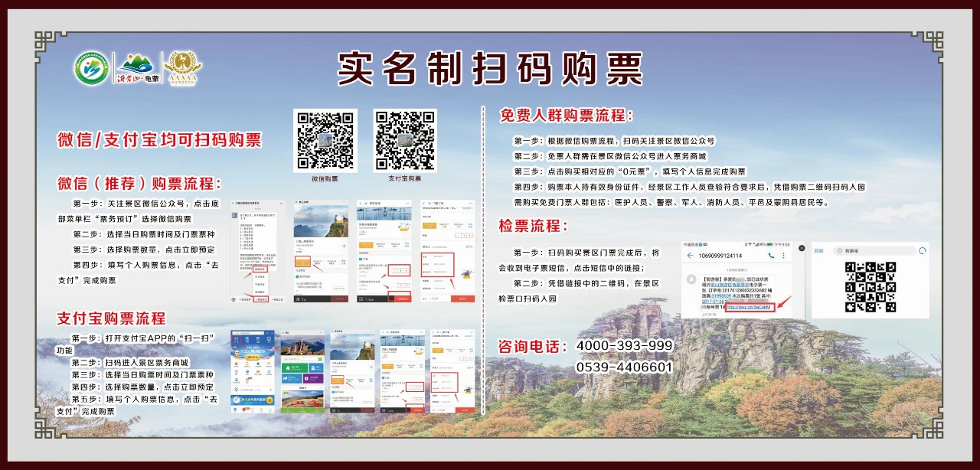
Task: Select the heading 检票流程：
Action: tap(534, 226)
